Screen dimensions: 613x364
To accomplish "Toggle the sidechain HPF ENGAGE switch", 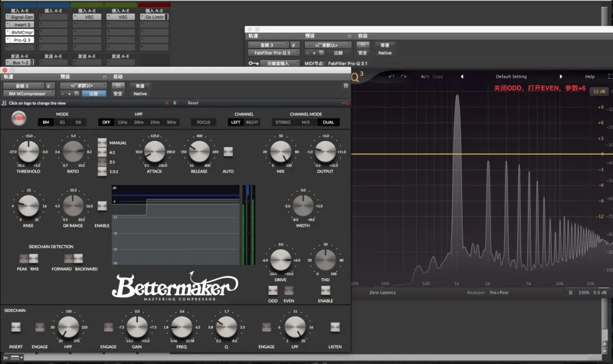I will [40, 327].
